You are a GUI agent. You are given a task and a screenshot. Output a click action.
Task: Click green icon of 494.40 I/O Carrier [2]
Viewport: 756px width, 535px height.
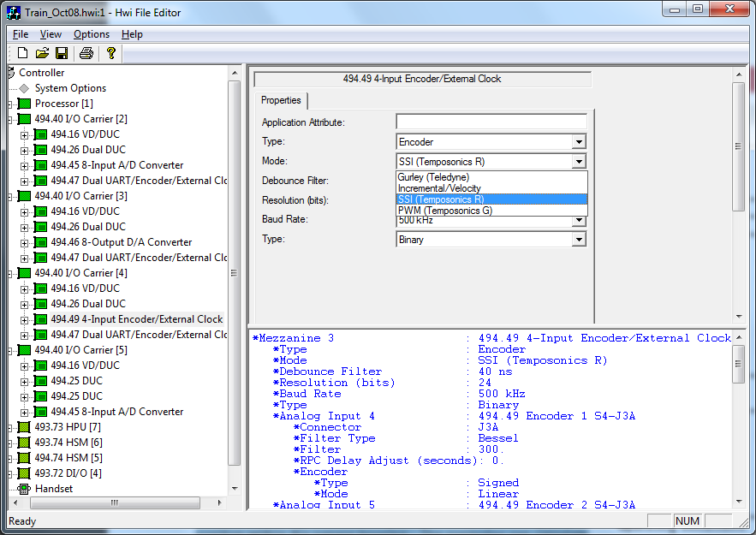click(x=24, y=119)
